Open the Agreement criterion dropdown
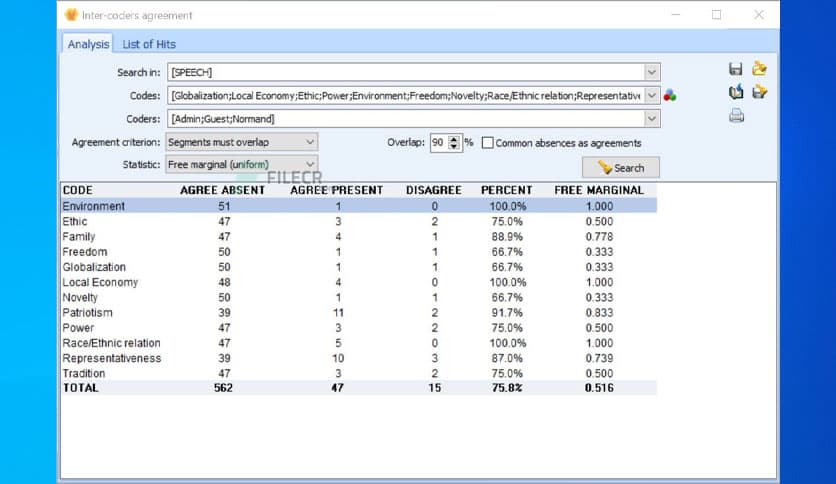This screenshot has width=836, height=484. pyautogui.click(x=242, y=142)
